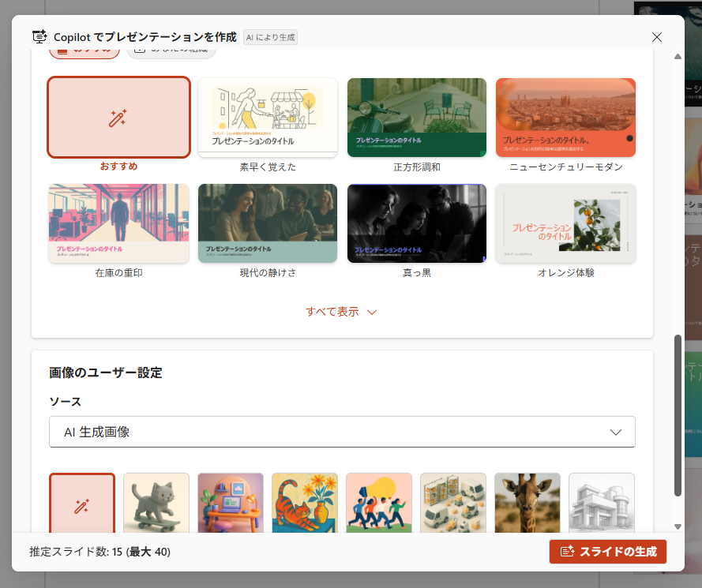The width and height of the screenshot is (702, 588).
Task: Choose the people carrying lightbulb illustration style
Action: click(x=379, y=503)
